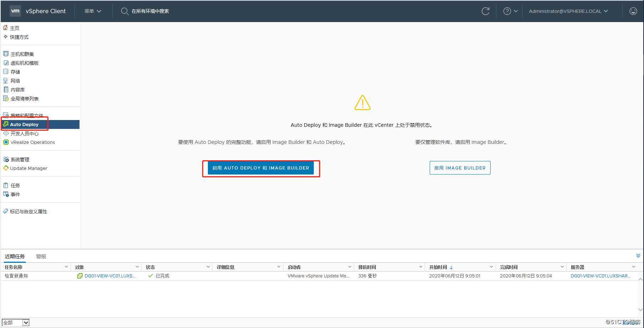
Task: Click the Content Libraries icon
Action: (6, 89)
